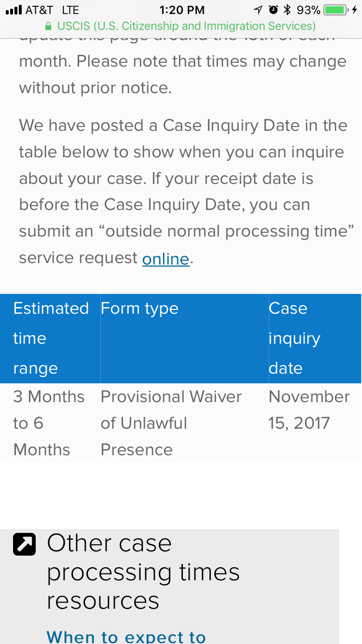Tap the USCIS site address bar
The height and width of the screenshot is (644, 362).
pos(181,26)
